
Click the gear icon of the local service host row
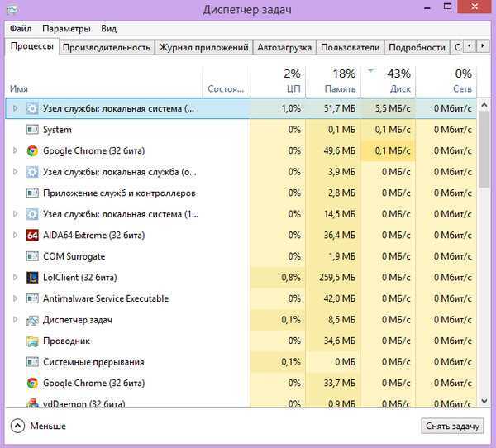pyautogui.click(x=32, y=172)
